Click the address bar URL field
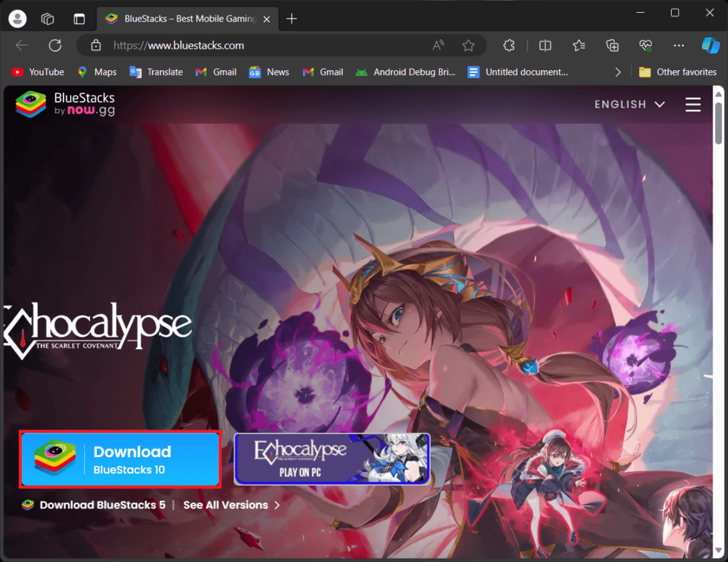 [x=267, y=45]
